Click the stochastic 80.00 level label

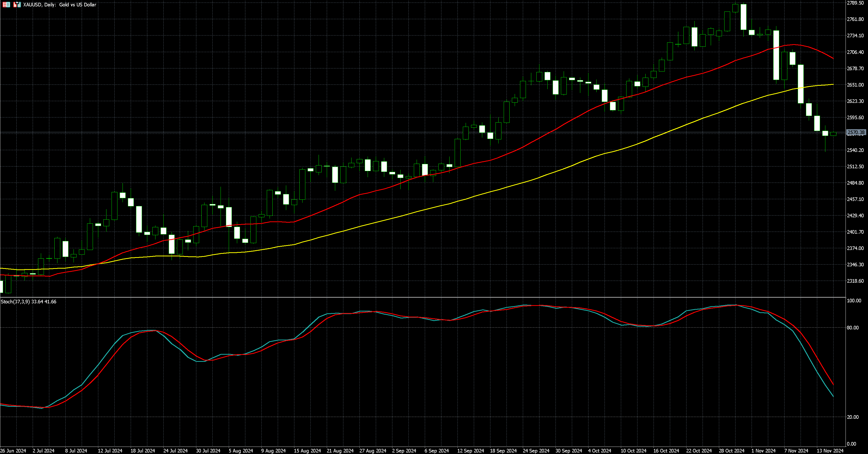[x=853, y=328]
